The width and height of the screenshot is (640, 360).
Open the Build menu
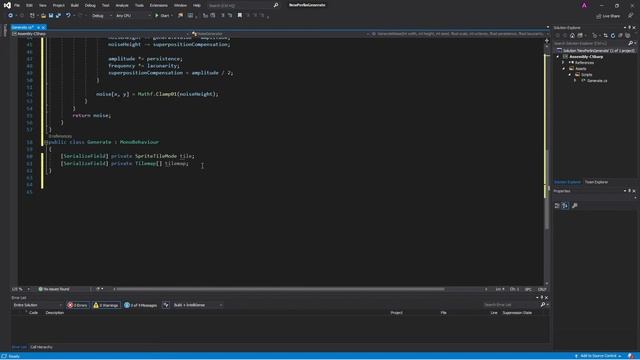[75, 5]
